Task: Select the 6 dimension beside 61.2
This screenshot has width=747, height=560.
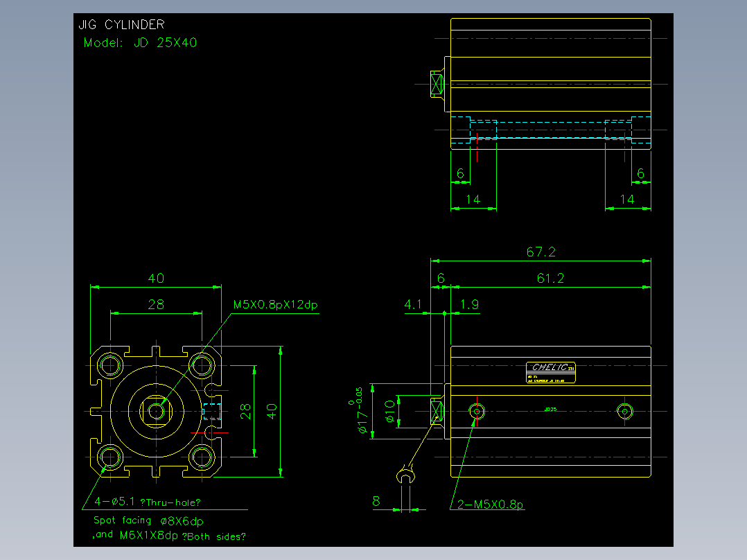Action: (441, 279)
